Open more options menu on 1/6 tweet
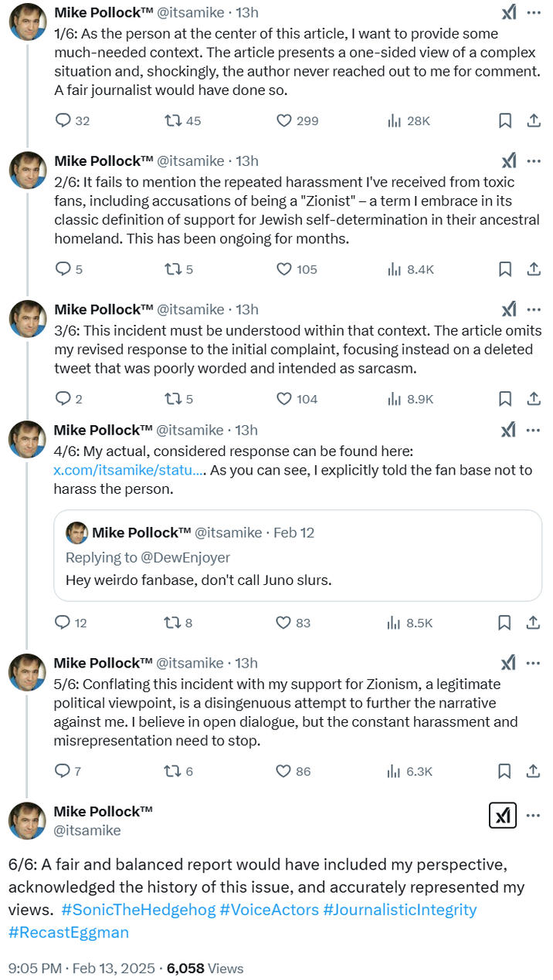 click(x=534, y=12)
